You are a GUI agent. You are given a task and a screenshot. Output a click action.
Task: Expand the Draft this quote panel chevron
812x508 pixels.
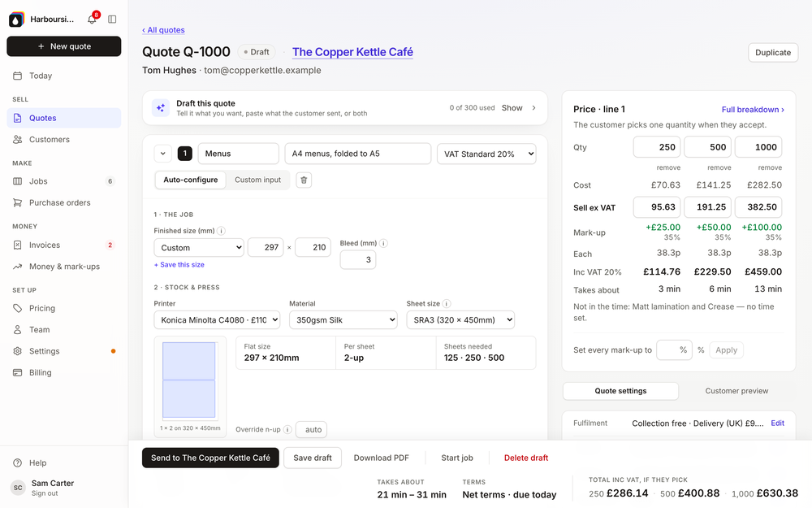coord(534,108)
